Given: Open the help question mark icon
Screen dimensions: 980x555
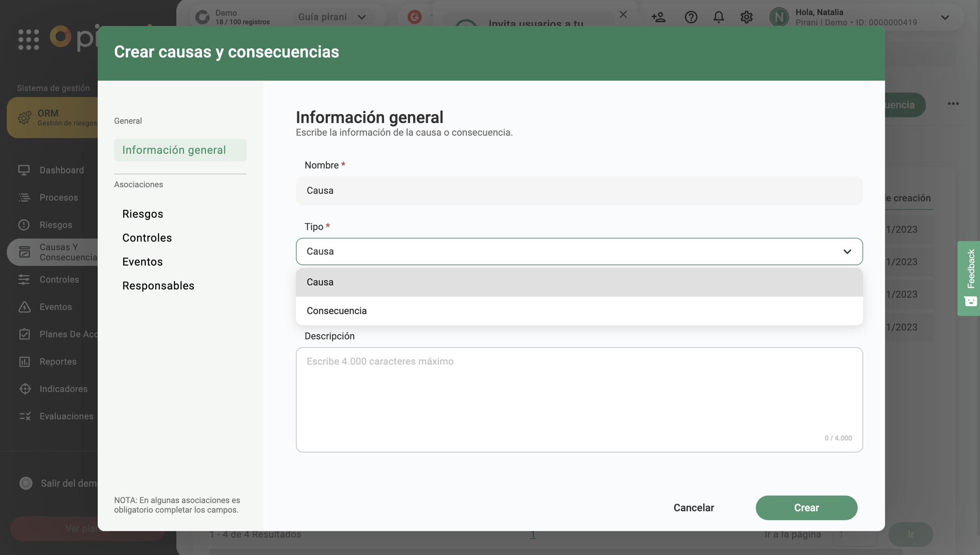Looking at the screenshot, I should click(x=691, y=17).
